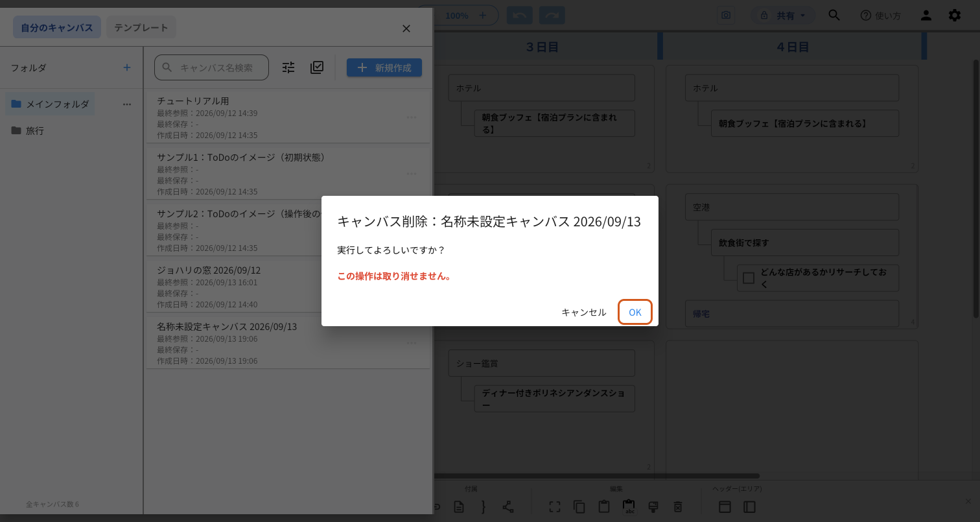Open options menu for 名称未設定キャンバス

pos(412,343)
